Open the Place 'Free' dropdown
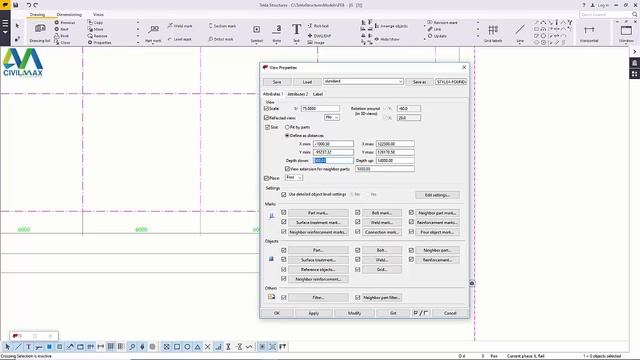 tap(293, 178)
